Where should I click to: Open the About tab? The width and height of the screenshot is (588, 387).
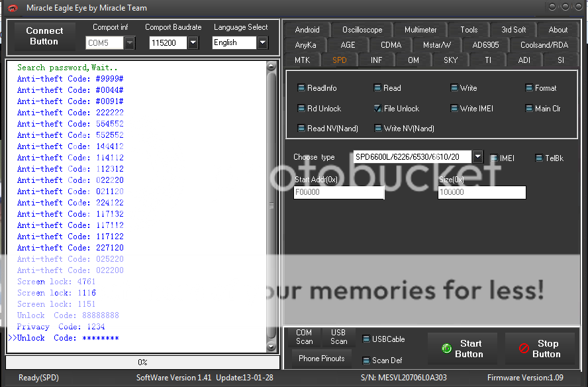pyautogui.click(x=558, y=30)
